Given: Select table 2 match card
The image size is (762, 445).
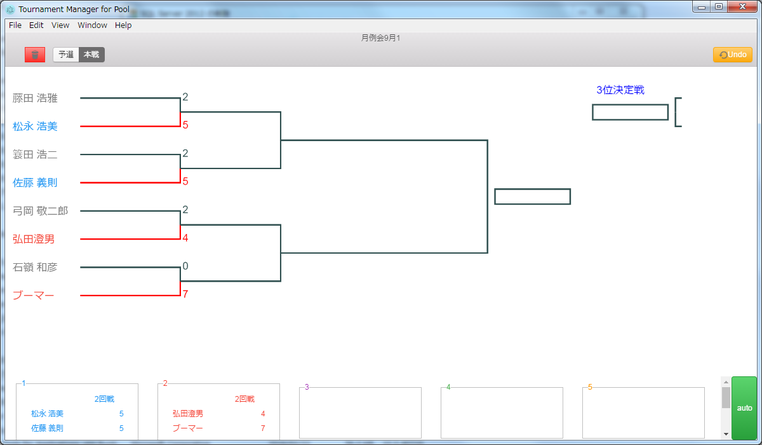Looking at the screenshot, I should (x=219, y=411).
